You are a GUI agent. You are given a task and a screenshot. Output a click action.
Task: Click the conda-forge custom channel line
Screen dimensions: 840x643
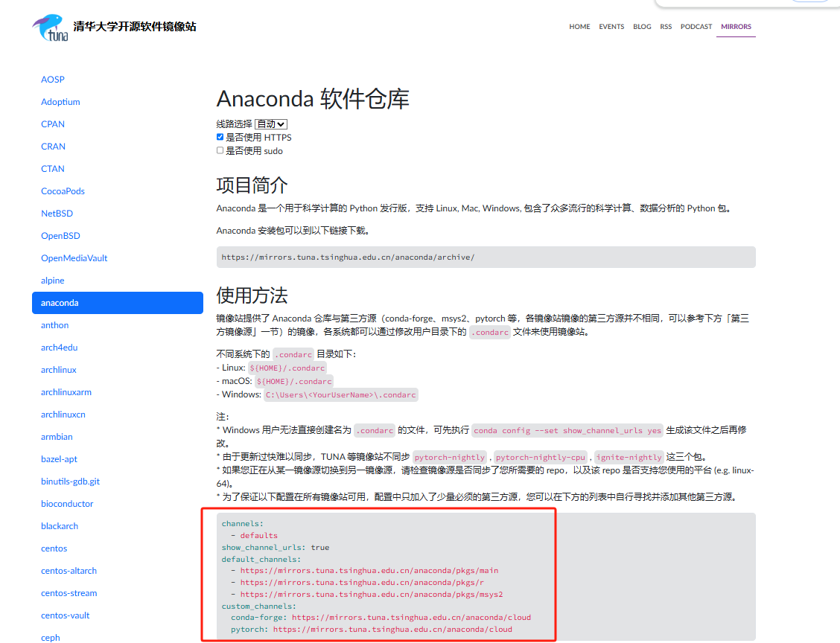pyautogui.click(x=381, y=618)
